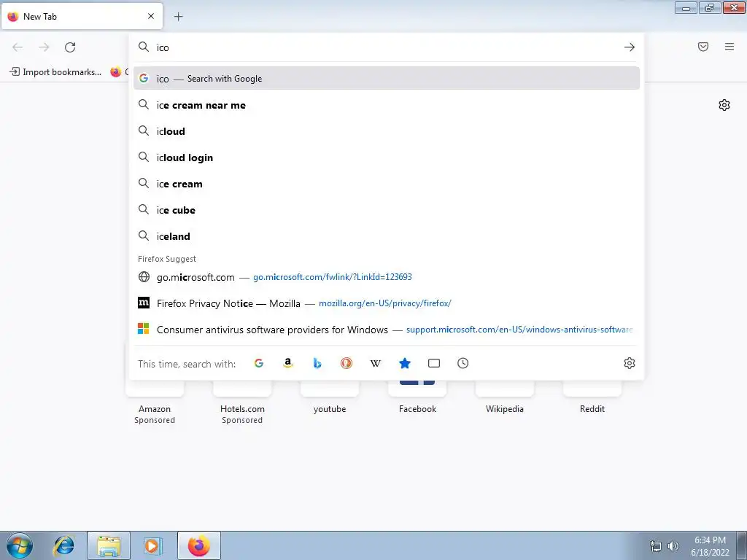
Task: Launch Internet Explorer from taskbar
Action: point(64,545)
